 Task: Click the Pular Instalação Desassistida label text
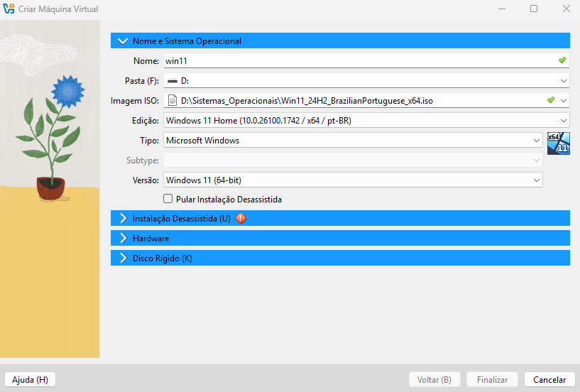[x=229, y=199]
